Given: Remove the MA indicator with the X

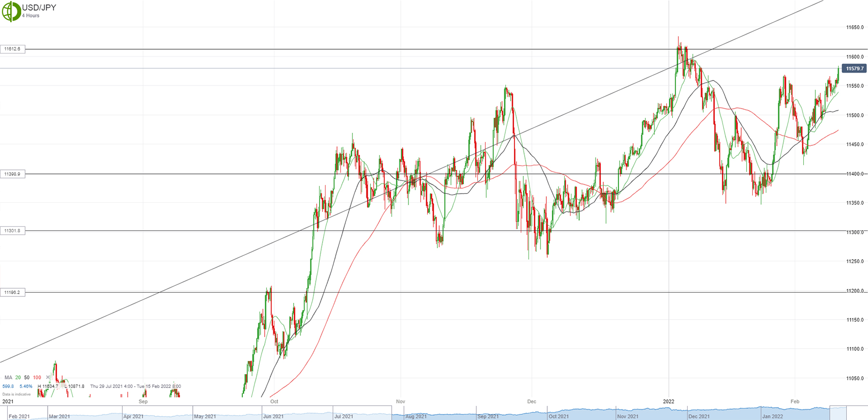Looking at the screenshot, I should (48, 378).
